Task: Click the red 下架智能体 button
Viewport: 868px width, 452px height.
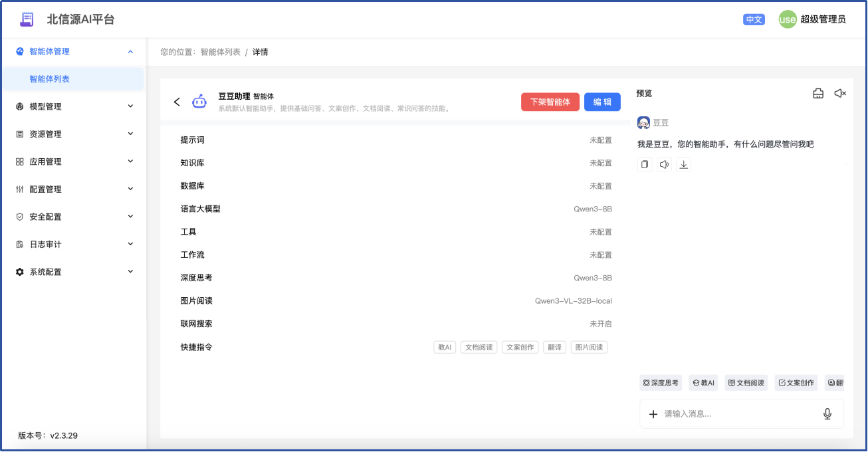Action: coord(550,102)
